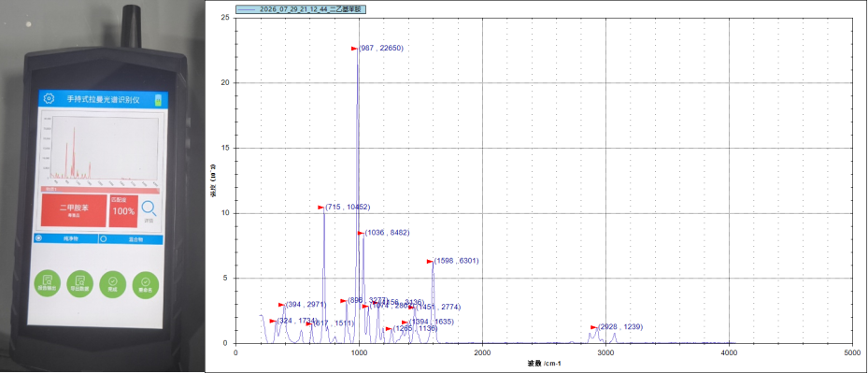Tap the magnifier 详情 details icon
This screenshot has width=868, height=373.
[x=149, y=210]
